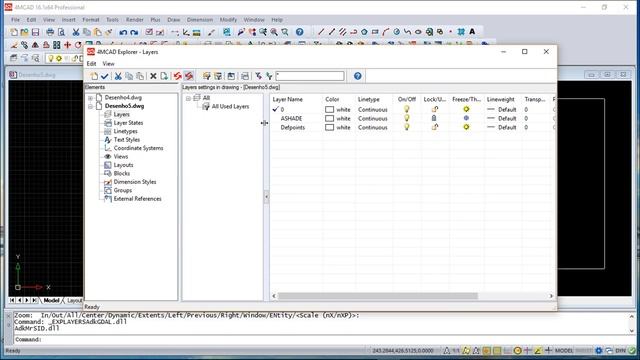
Task: Open the View menu in Explorer window
Action: 108,64
